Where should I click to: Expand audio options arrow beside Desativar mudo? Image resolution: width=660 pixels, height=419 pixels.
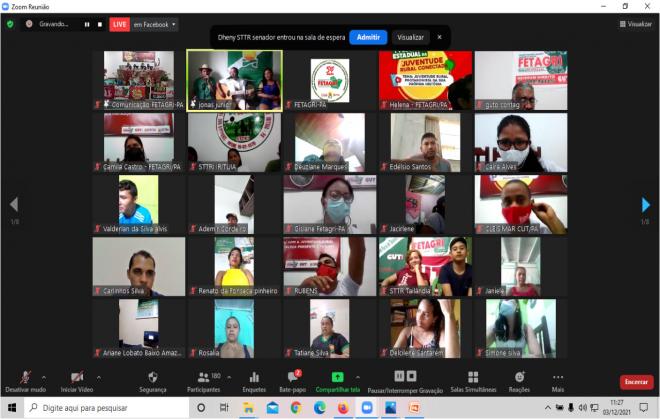click(x=43, y=377)
